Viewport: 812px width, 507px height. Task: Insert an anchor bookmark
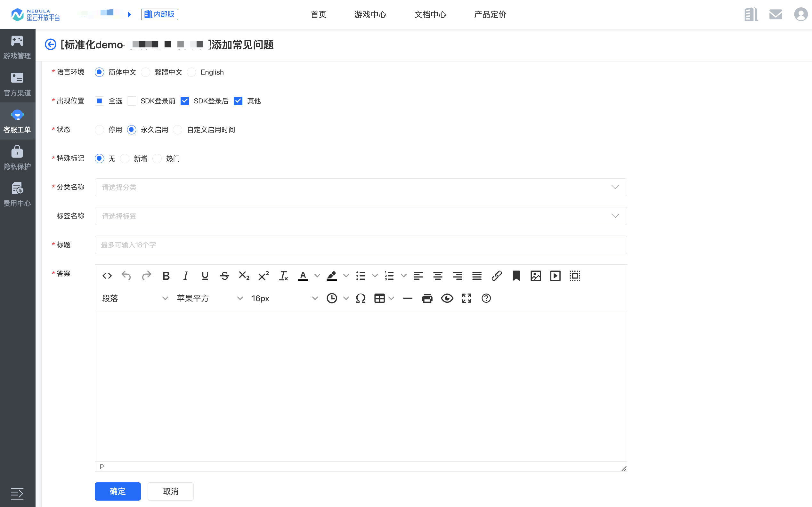pos(516,276)
